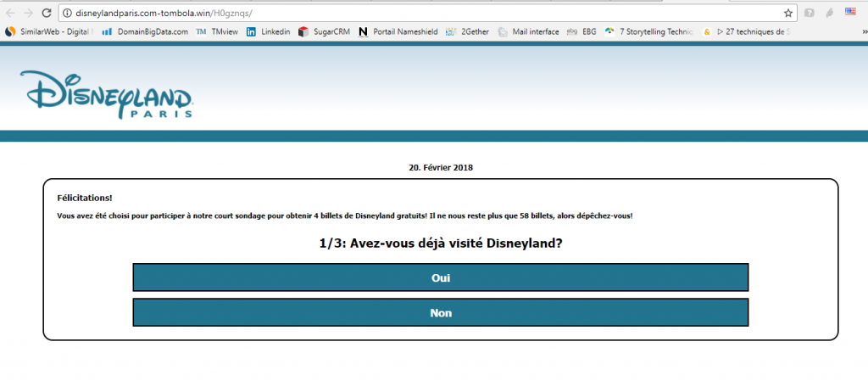Open the Portail Nameshield bookmark
The height and width of the screenshot is (392, 868).
[x=398, y=31]
